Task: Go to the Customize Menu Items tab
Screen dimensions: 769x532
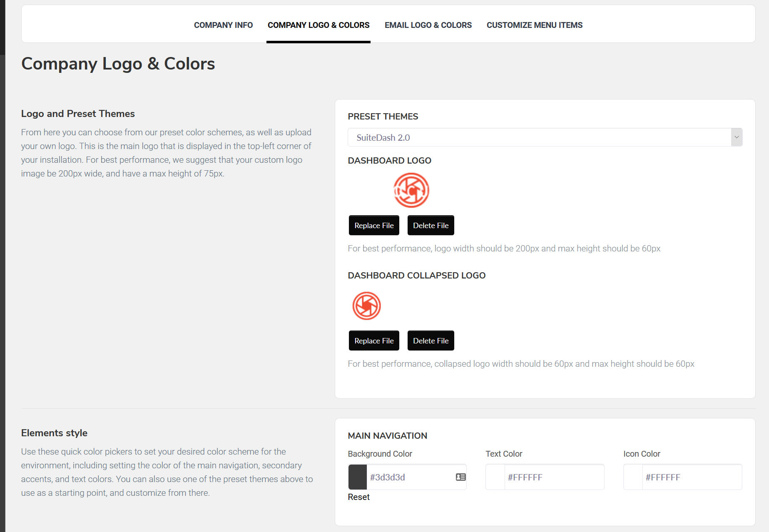Action: [x=534, y=25]
